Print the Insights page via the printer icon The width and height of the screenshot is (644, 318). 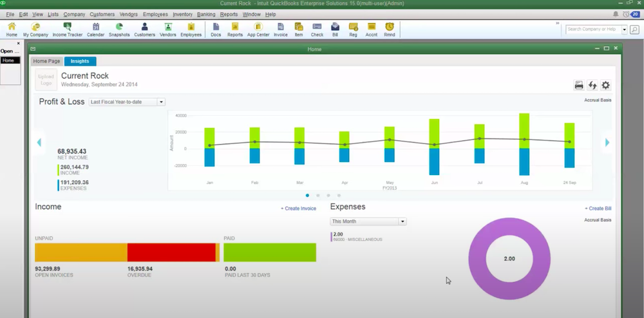(579, 86)
